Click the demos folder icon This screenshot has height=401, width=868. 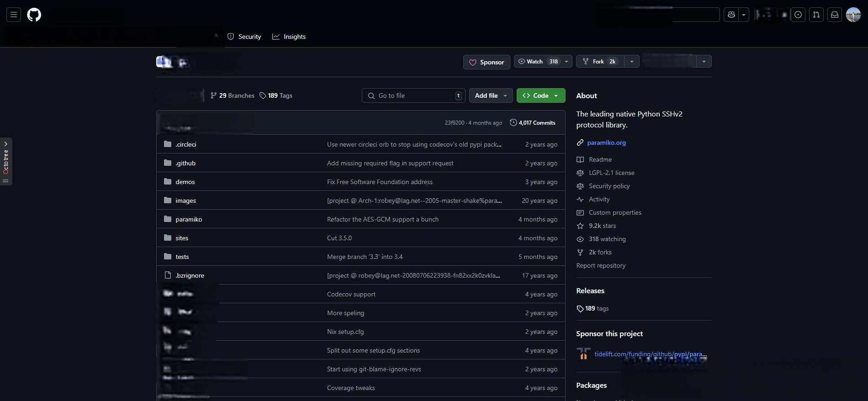[x=168, y=182]
